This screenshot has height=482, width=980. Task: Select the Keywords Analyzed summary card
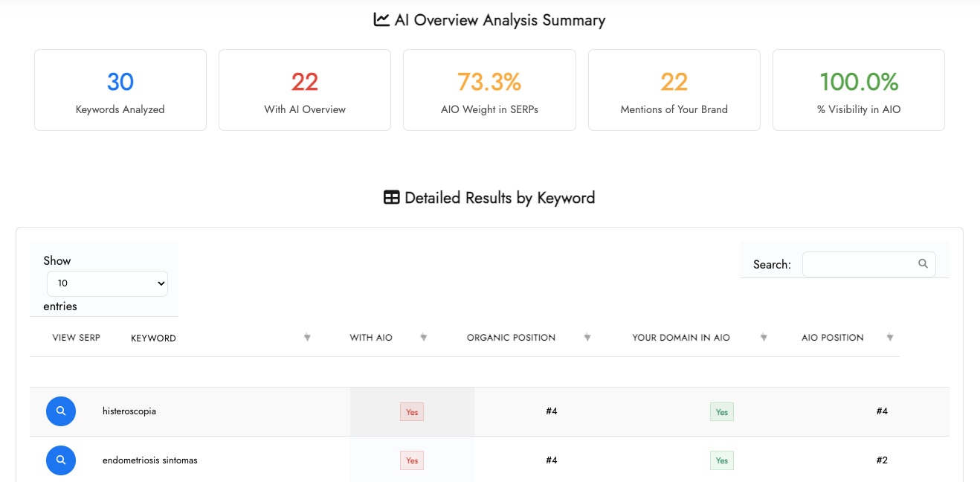(120, 90)
